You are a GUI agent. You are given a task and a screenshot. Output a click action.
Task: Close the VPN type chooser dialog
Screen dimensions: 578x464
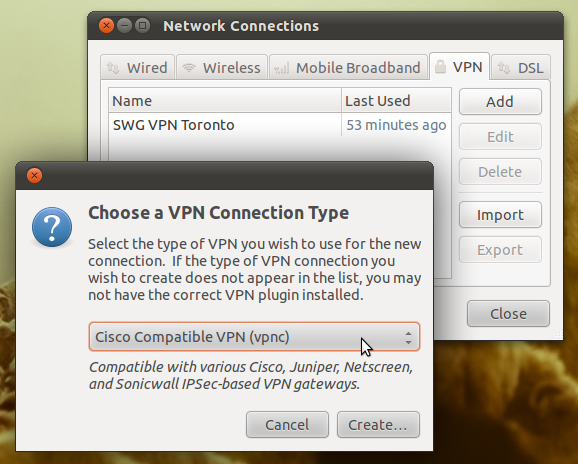point(35,175)
